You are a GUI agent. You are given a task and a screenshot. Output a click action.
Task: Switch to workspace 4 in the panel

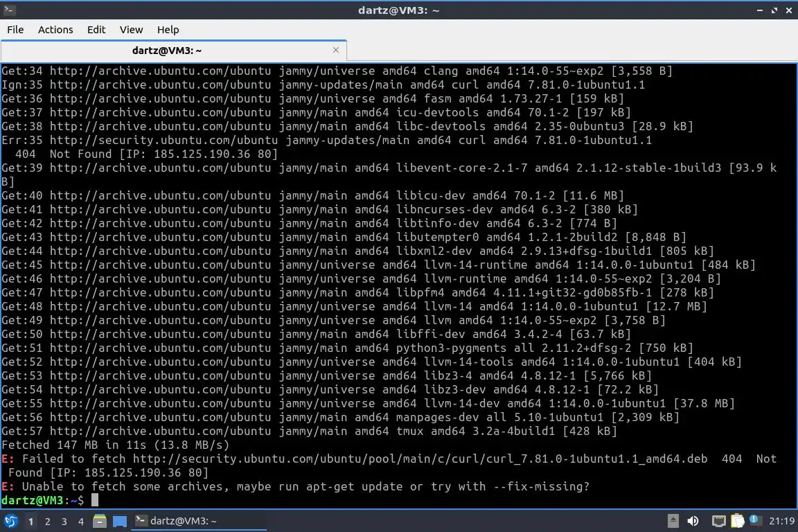(x=81, y=522)
